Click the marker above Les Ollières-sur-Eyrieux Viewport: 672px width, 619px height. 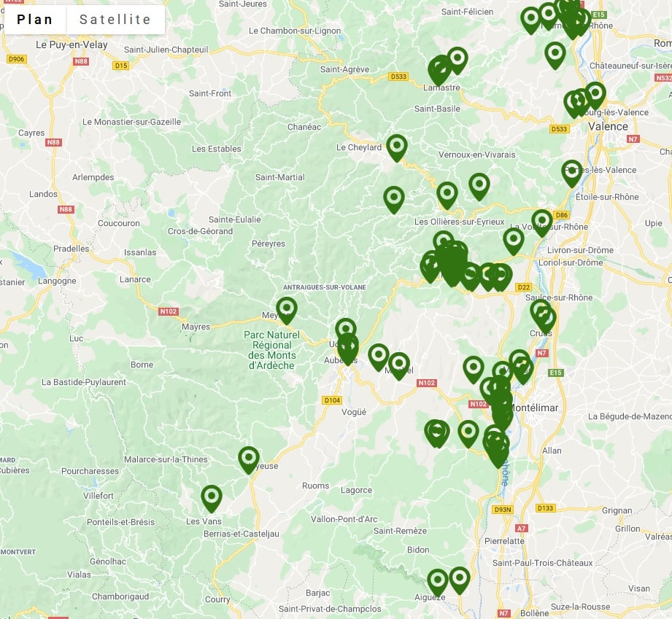click(447, 194)
